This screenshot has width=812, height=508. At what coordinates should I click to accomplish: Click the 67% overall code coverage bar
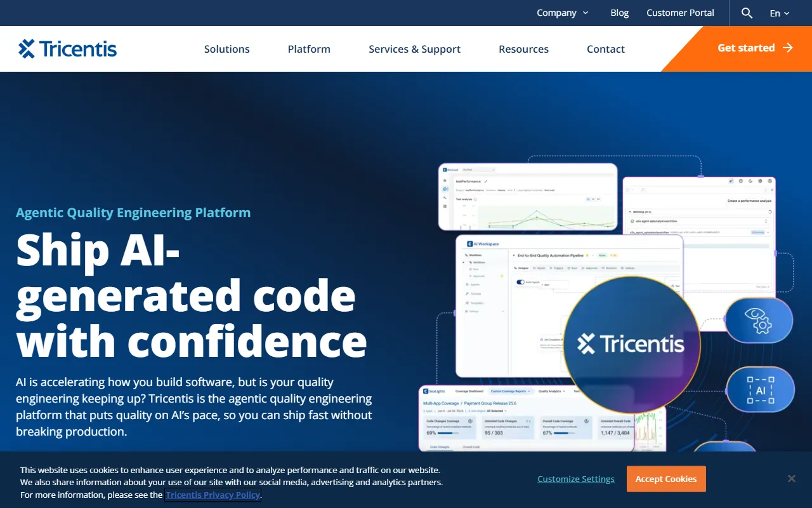[x=563, y=433]
